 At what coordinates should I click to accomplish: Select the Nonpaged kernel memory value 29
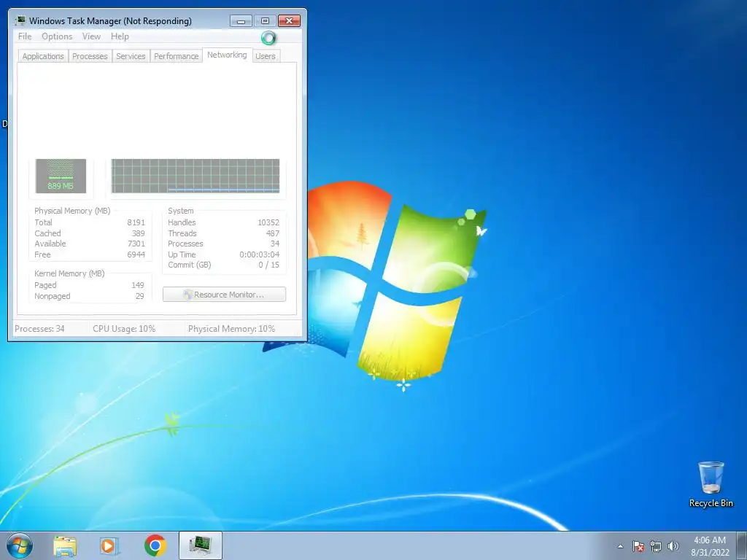(x=139, y=296)
